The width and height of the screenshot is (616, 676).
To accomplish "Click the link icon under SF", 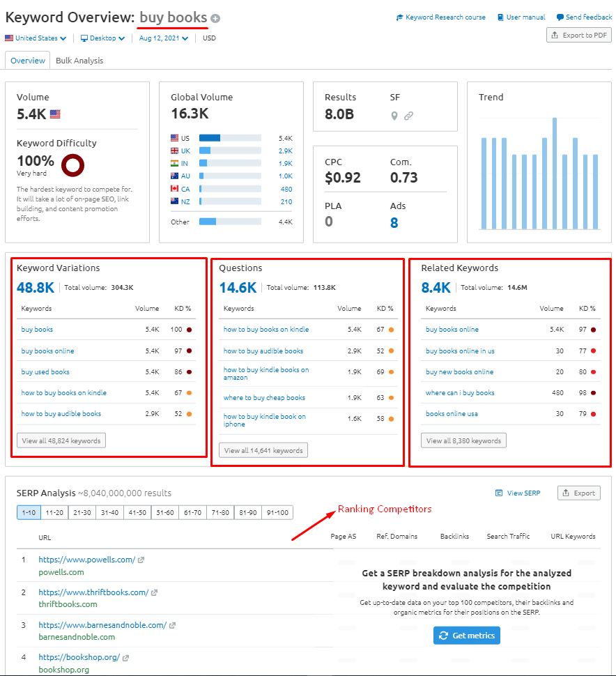I will tap(409, 116).
